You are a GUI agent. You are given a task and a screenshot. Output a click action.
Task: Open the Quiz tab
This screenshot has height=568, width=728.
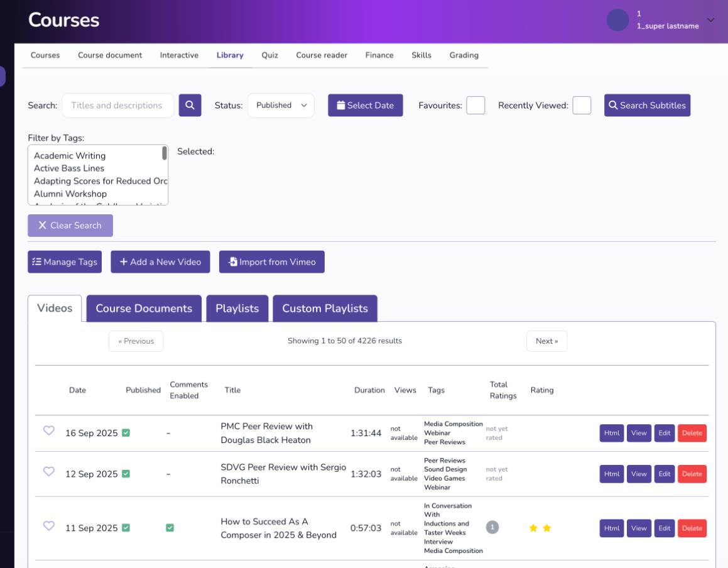click(269, 55)
